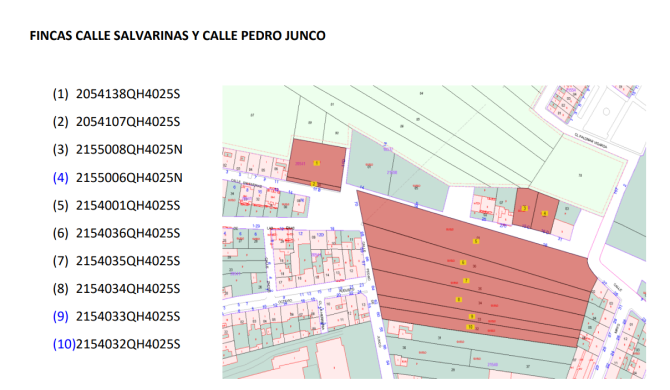Viewport: 670px width, 390px height.
Task: Select reference 2054138QH4025S in the list
Action: click(128, 94)
